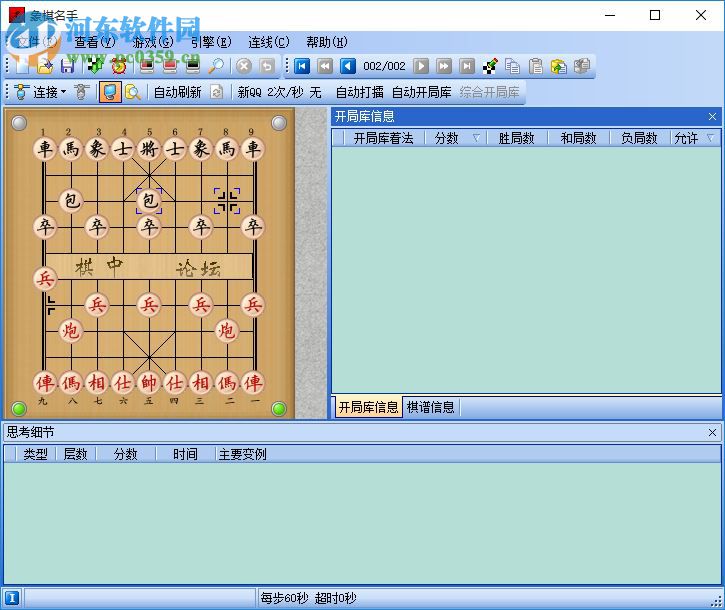Click 2次/秒 rate setting
The height and width of the screenshot is (610, 725).
[285, 92]
